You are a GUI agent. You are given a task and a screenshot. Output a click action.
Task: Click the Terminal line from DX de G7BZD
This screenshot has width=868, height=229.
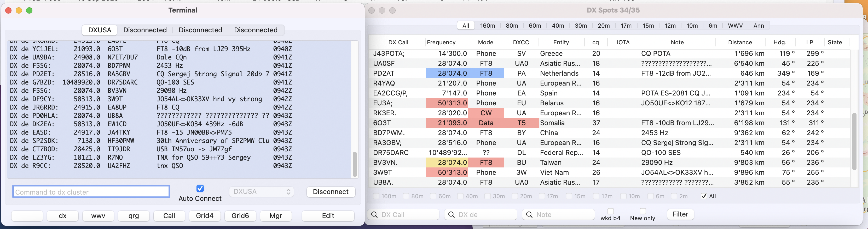click(151, 82)
